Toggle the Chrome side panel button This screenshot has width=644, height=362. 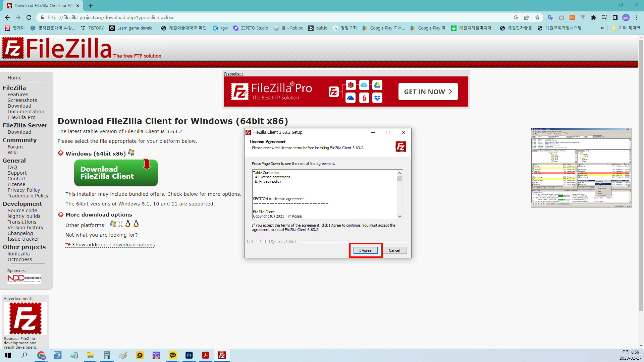pyautogui.click(x=615, y=17)
